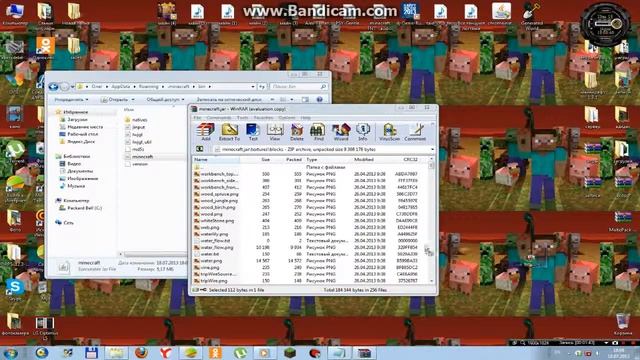The height and width of the screenshot is (360, 640).
Task: Click the Comment icon in WinRAR toolbar
Action: (x=415, y=132)
